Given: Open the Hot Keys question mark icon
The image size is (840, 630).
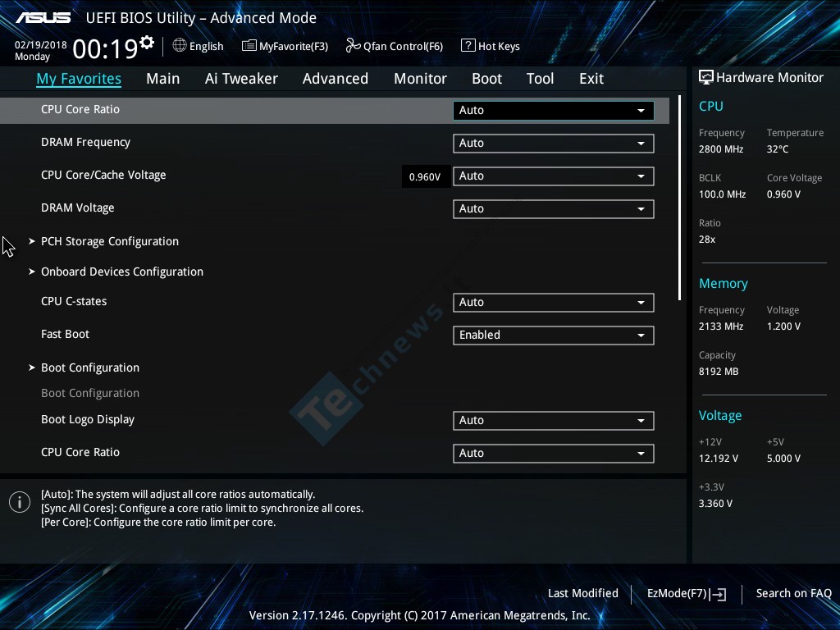Looking at the screenshot, I should tap(468, 46).
